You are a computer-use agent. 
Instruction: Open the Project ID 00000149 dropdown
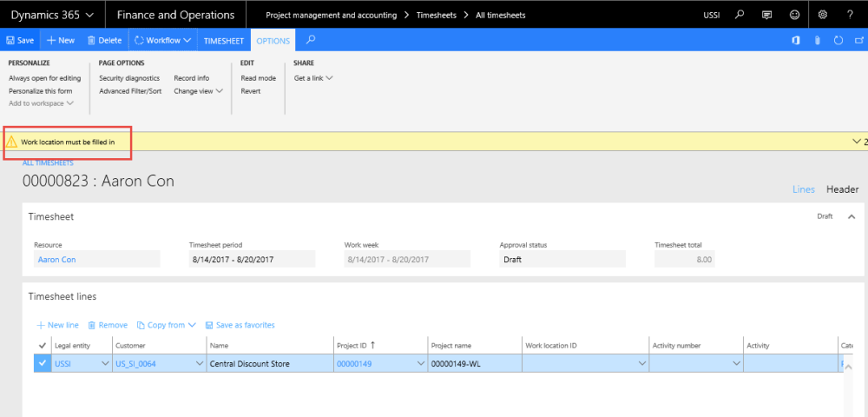click(x=421, y=364)
